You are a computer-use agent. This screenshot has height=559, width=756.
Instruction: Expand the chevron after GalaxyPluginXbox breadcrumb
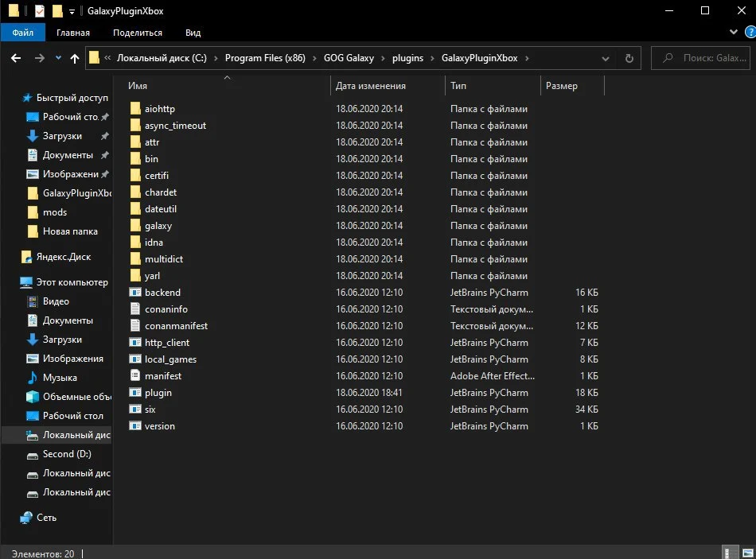527,58
